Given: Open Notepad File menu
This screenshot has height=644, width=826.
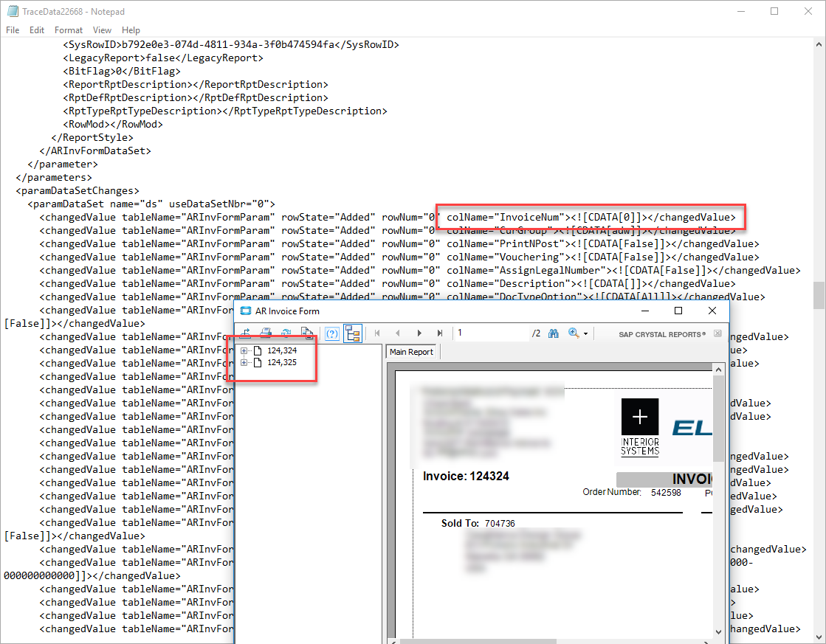Looking at the screenshot, I should point(13,30).
